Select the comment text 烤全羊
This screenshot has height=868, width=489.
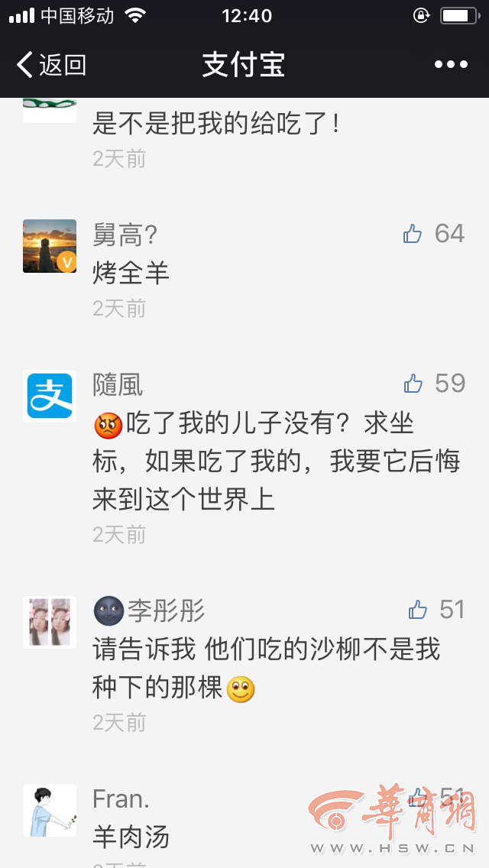click(131, 273)
